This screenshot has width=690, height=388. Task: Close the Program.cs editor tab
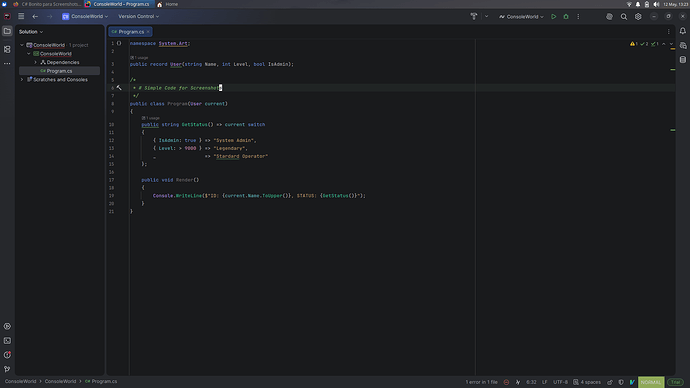(x=148, y=32)
